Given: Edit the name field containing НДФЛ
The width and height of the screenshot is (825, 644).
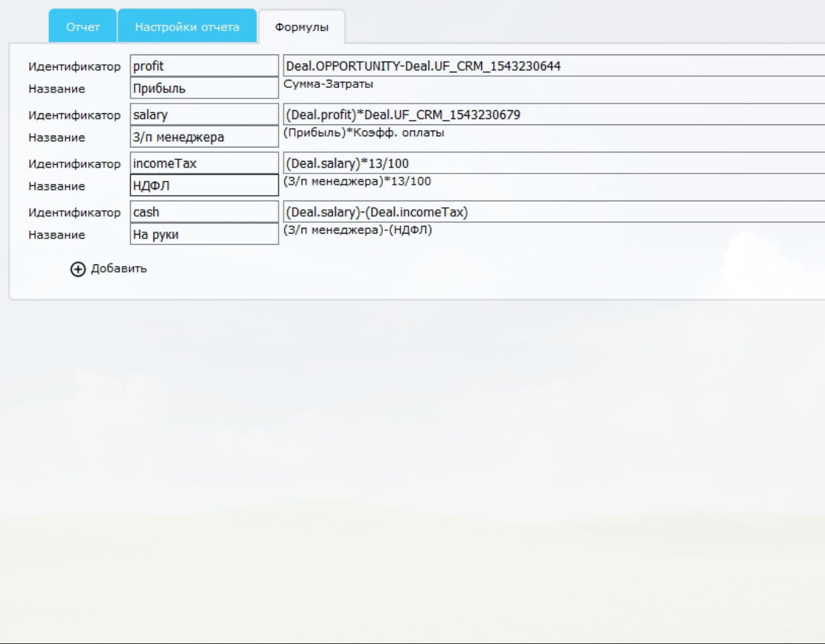Looking at the screenshot, I should point(204,185).
